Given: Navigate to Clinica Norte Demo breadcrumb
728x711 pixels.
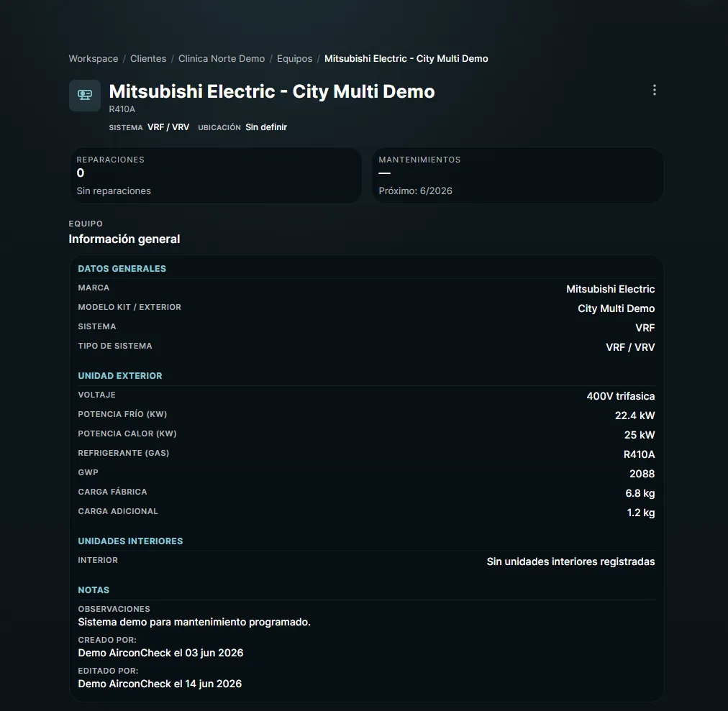Looking at the screenshot, I should point(222,58).
